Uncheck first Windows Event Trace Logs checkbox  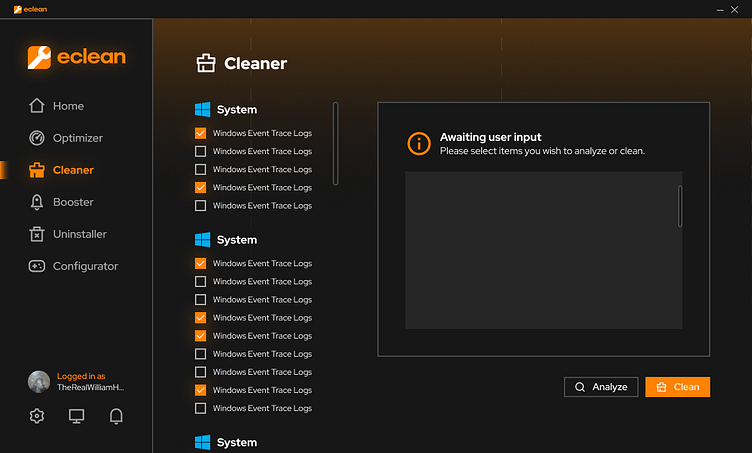coord(200,133)
